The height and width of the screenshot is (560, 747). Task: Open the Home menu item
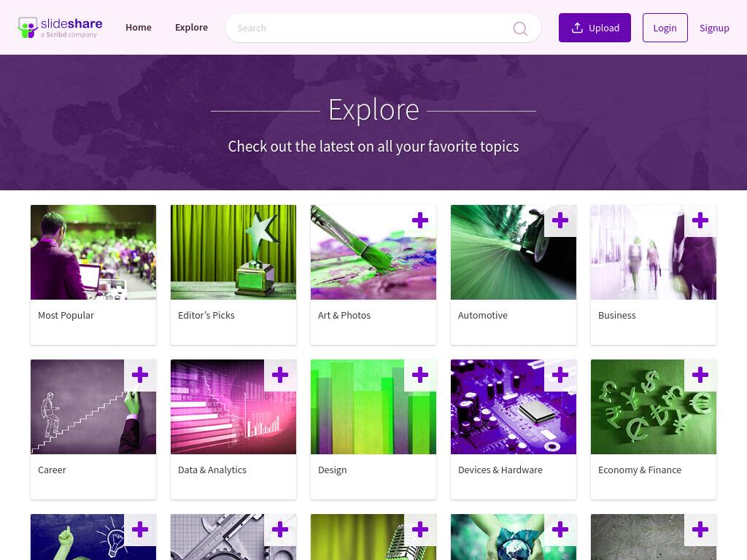click(139, 28)
